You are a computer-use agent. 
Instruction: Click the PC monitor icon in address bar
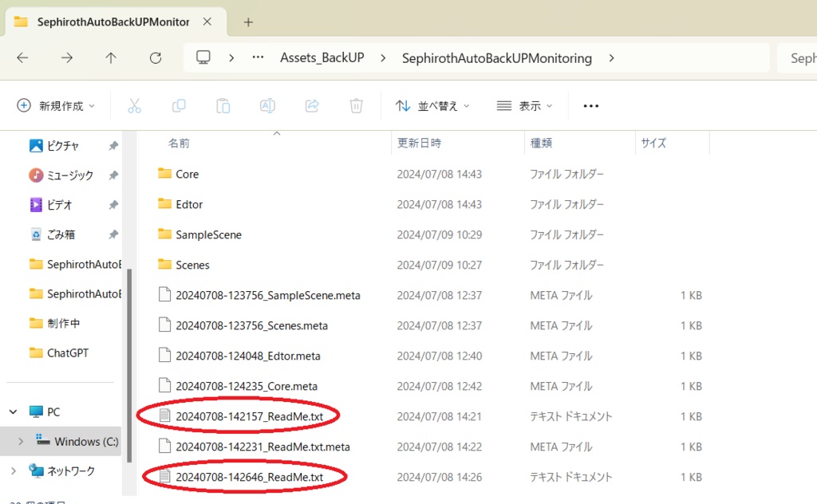pyautogui.click(x=203, y=57)
